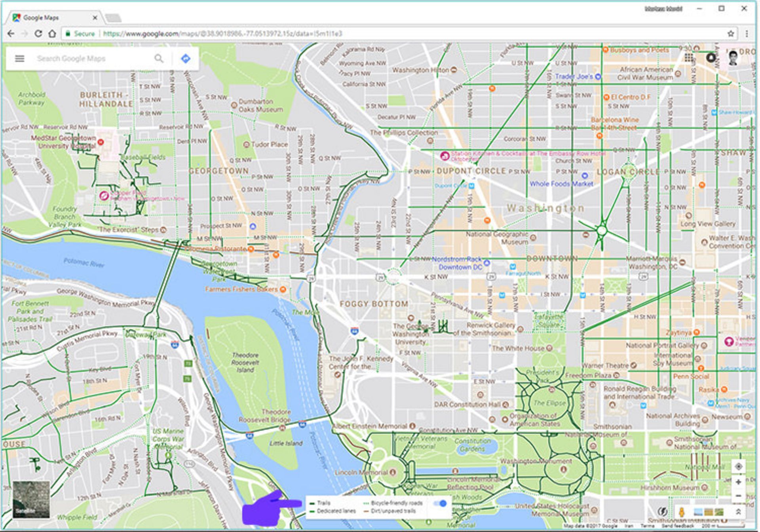Select The Phillips Collection marker
Viewport: 760px width, 532px height.
[430, 141]
